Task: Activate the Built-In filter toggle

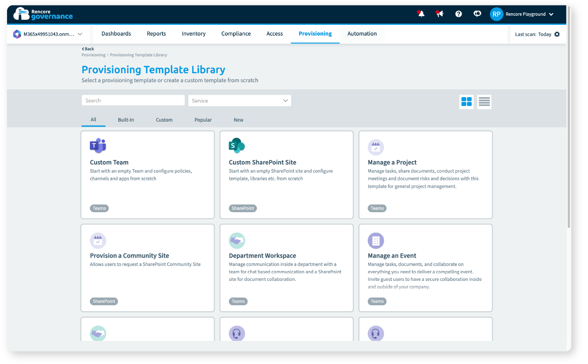Action: (x=126, y=120)
